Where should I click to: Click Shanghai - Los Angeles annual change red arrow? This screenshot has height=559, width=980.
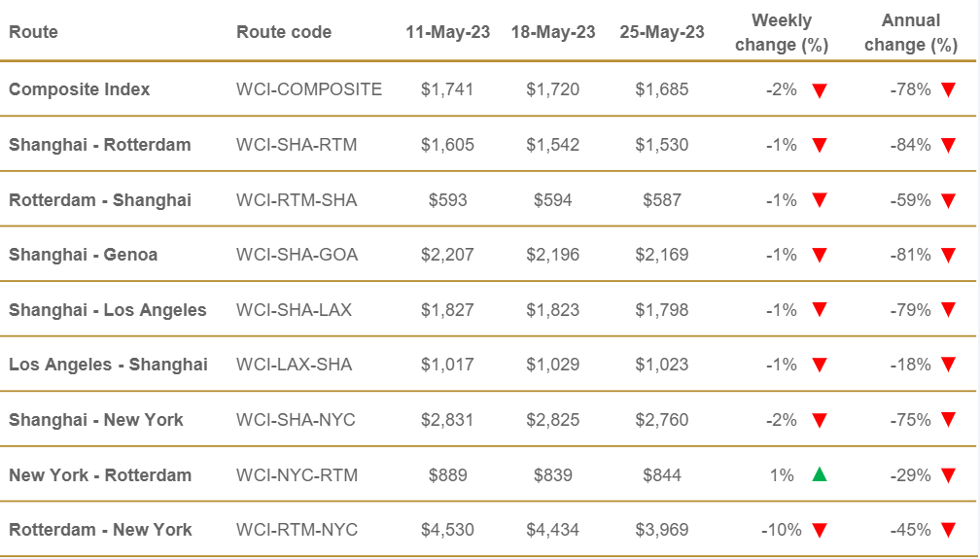pyautogui.click(x=949, y=311)
